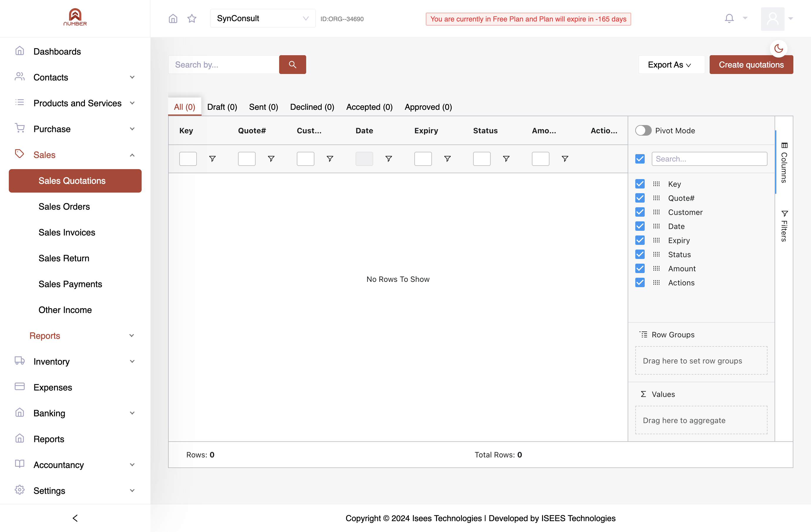Open the Filters side tab
811x532 pixels.
pyautogui.click(x=784, y=226)
